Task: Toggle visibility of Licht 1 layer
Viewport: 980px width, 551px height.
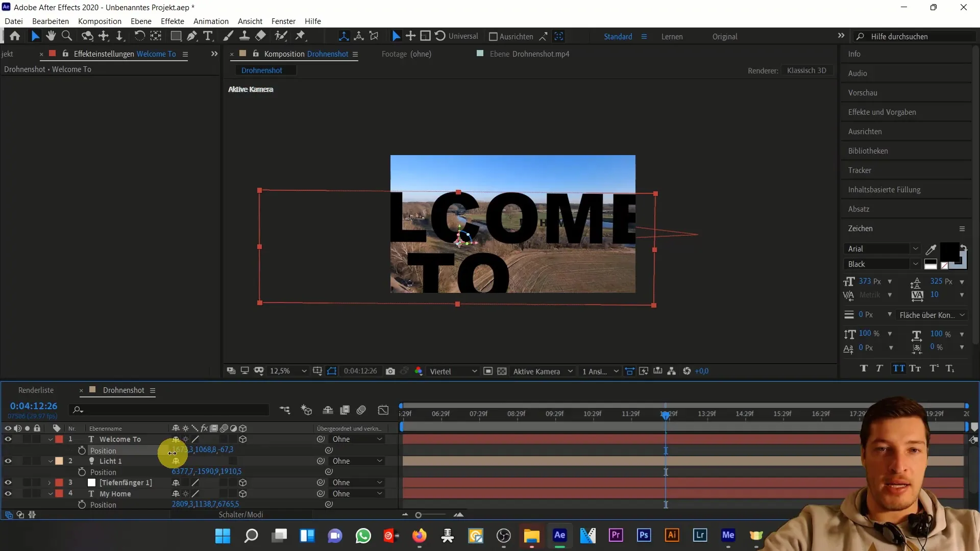Action: coord(8,461)
